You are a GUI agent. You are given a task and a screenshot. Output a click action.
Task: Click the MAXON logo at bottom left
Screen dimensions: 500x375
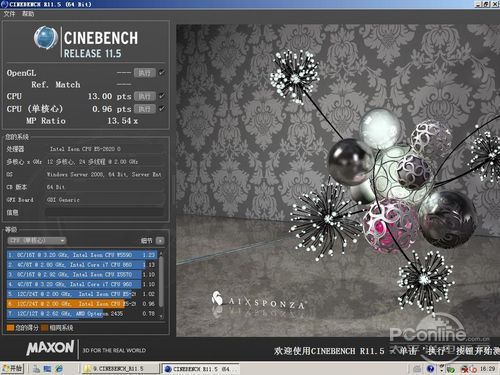(50, 348)
